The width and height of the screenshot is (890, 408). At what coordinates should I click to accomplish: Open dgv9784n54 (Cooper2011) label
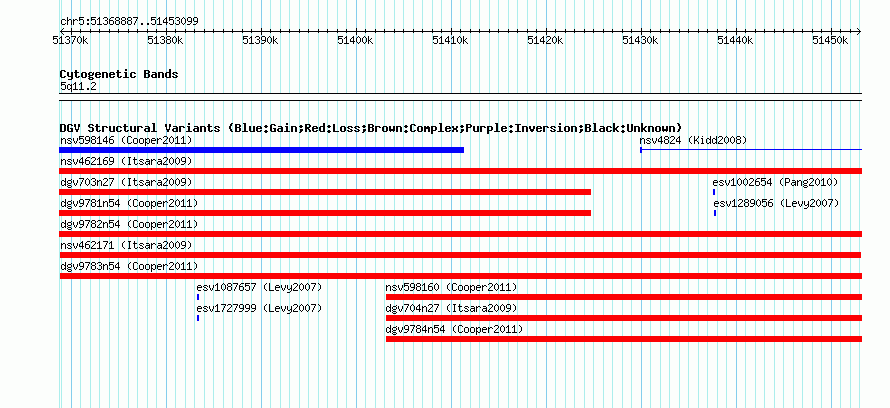[x=454, y=329]
